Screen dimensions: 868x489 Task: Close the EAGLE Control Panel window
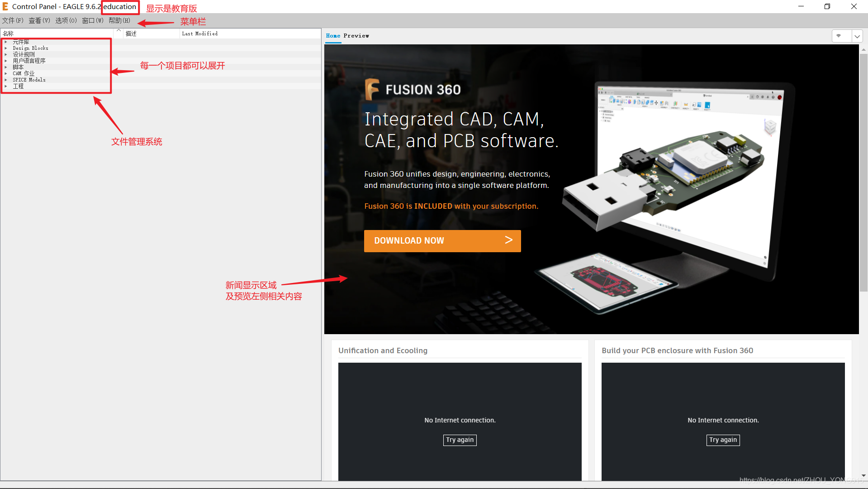[854, 6]
